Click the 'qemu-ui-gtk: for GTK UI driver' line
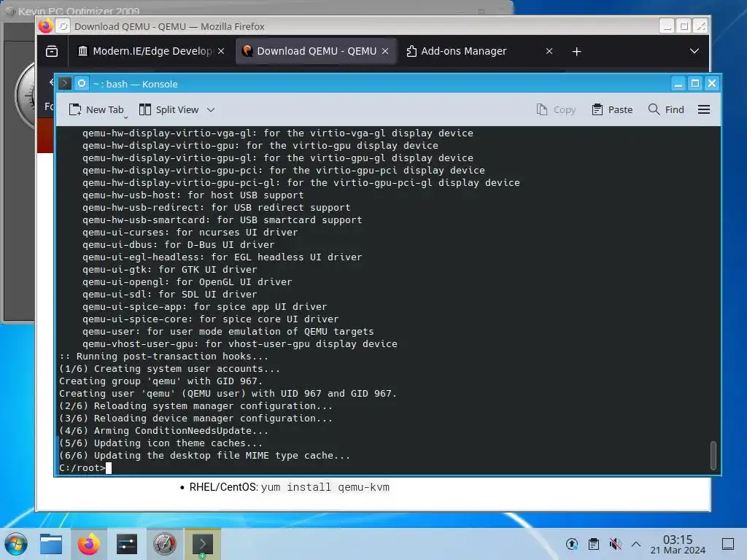 pos(169,270)
